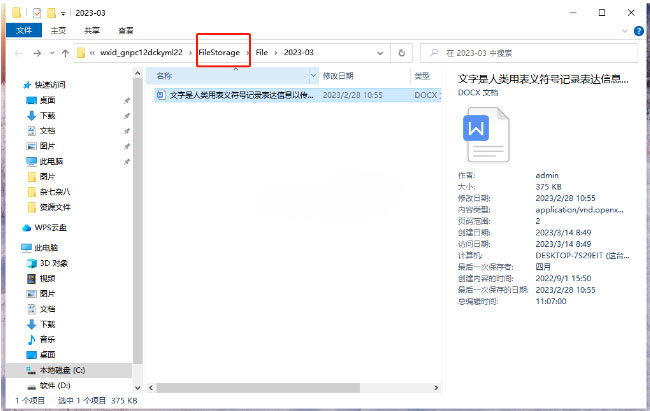This screenshot has height=411, width=650.
Task: Sort by the 类型 column header
Action: 422,76
